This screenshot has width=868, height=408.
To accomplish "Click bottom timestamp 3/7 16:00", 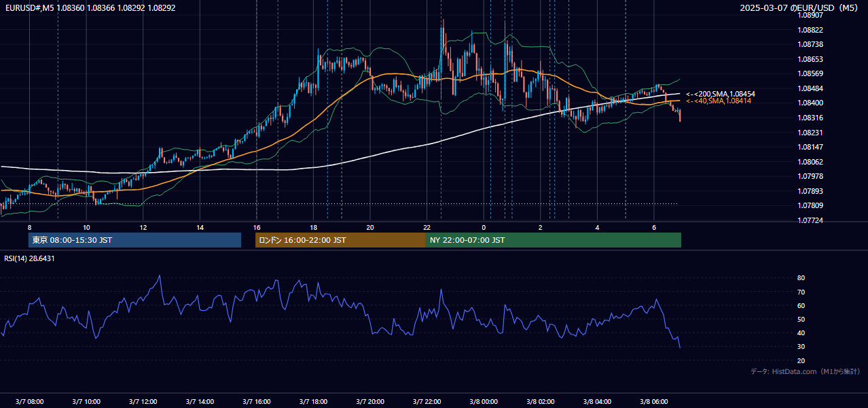I will tap(257, 402).
